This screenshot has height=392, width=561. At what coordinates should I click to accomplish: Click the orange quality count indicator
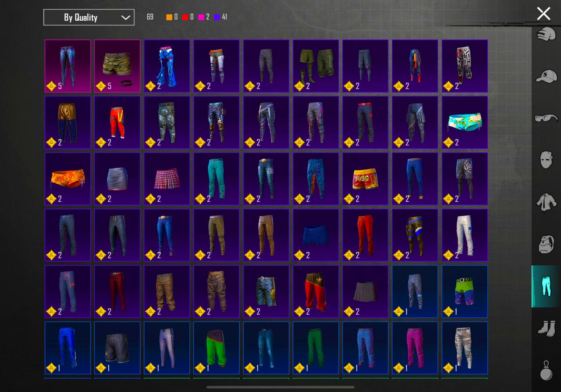click(x=172, y=17)
